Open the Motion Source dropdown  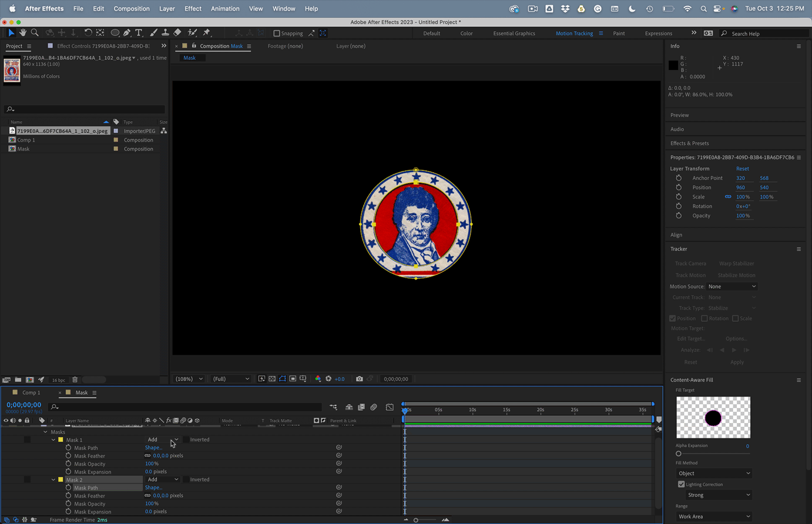click(x=732, y=287)
